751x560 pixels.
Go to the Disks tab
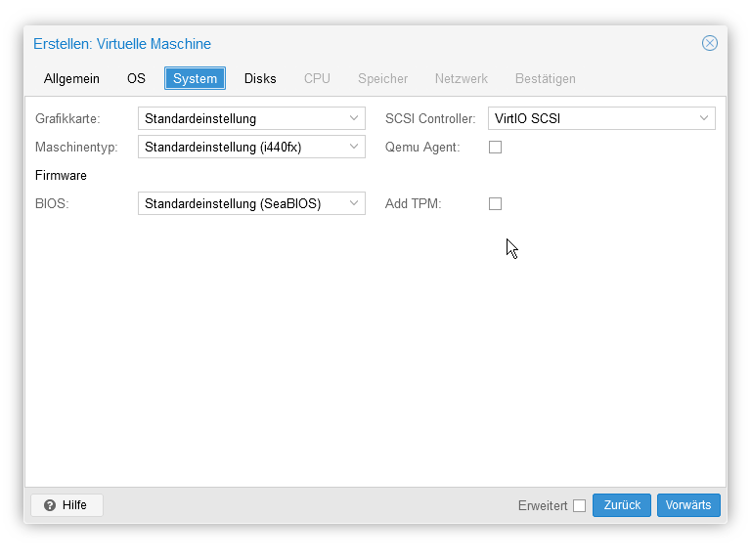pyautogui.click(x=260, y=78)
